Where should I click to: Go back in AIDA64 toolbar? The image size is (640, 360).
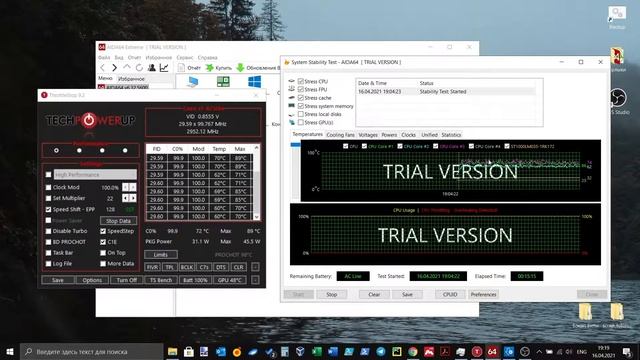tap(102, 68)
